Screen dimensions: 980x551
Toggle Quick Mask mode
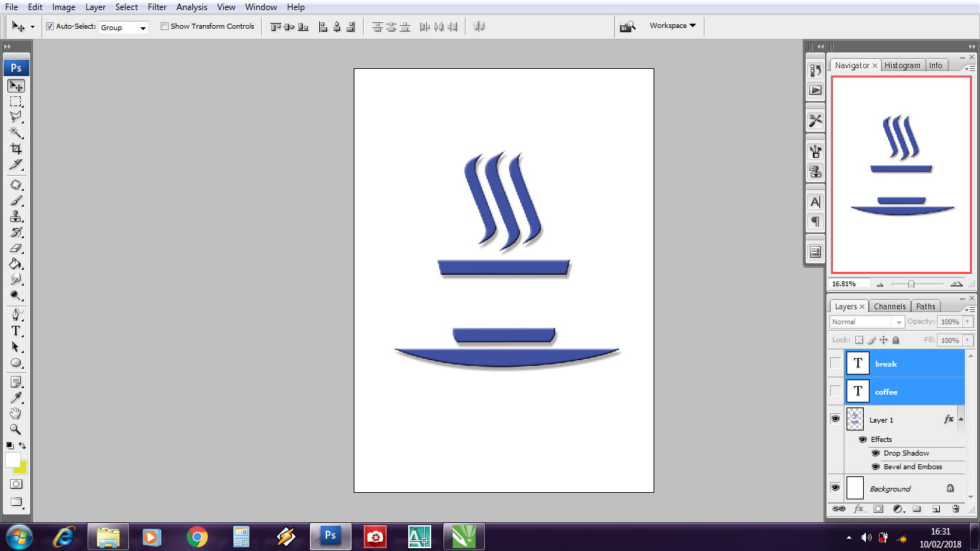[x=16, y=484]
